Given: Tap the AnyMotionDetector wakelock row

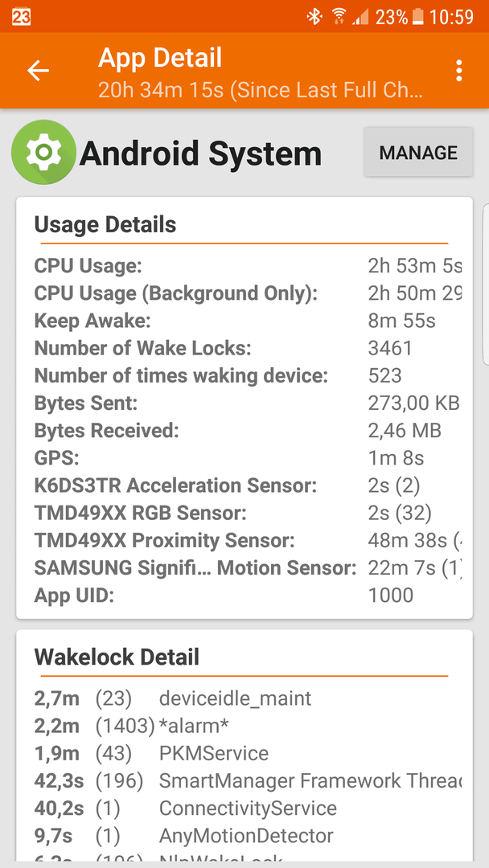Looking at the screenshot, I should 247,835.
